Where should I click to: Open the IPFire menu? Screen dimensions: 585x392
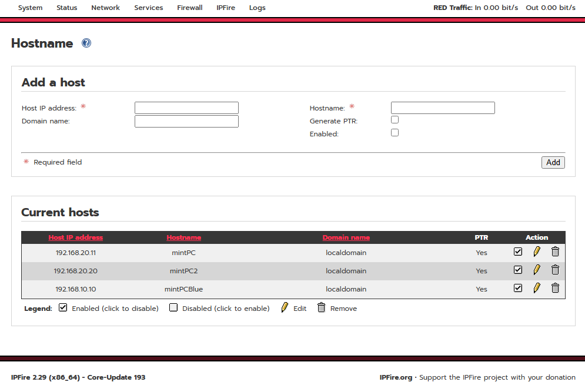(x=226, y=8)
